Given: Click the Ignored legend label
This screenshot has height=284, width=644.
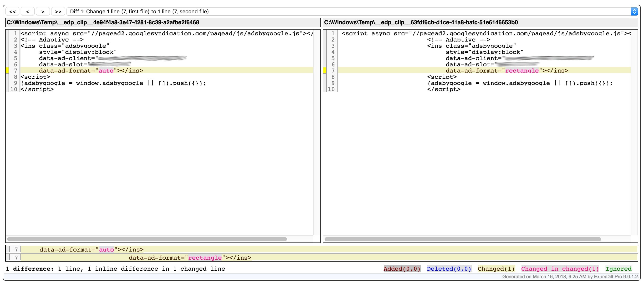Looking at the screenshot, I should coord(618,269).
